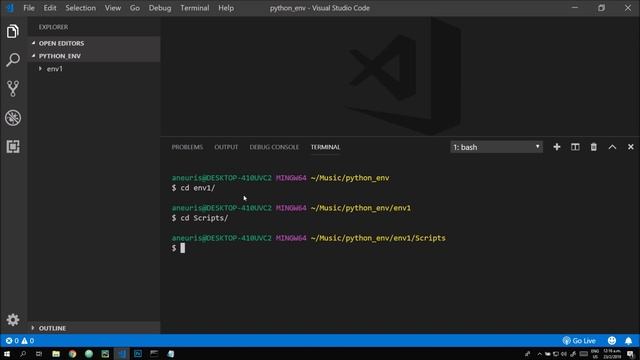Open Task View on the taskbar
This screenshot has width=640, height=360.
(39, 353)
